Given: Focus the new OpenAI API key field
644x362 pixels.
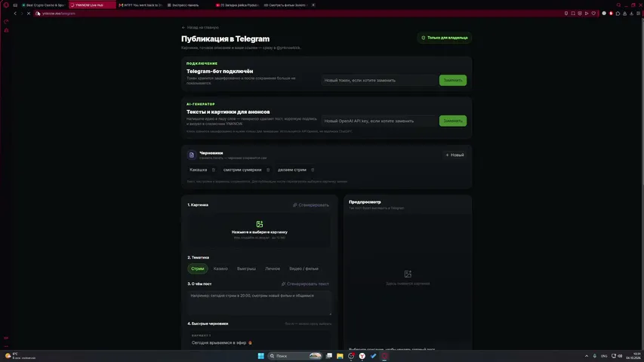Looking at the screenshot, I should coord(379,121).
